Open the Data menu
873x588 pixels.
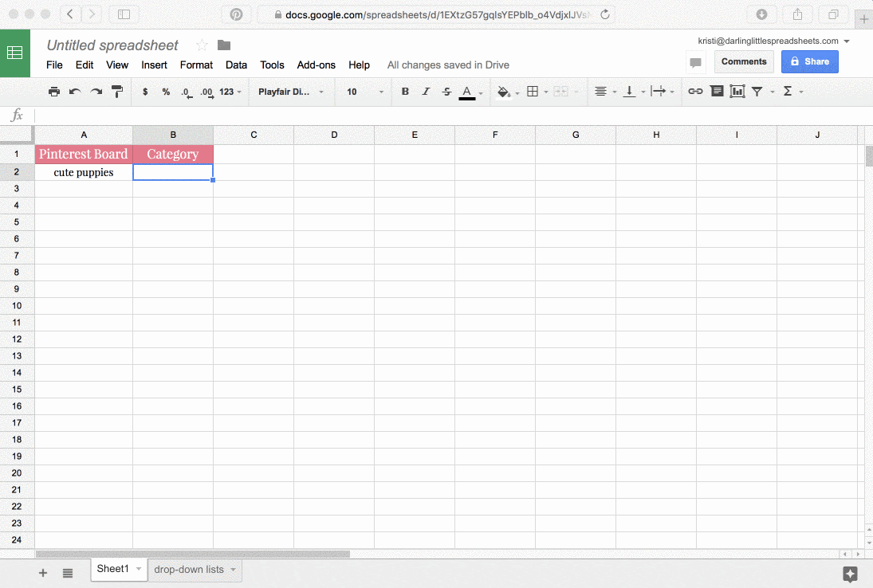[236, 65]
